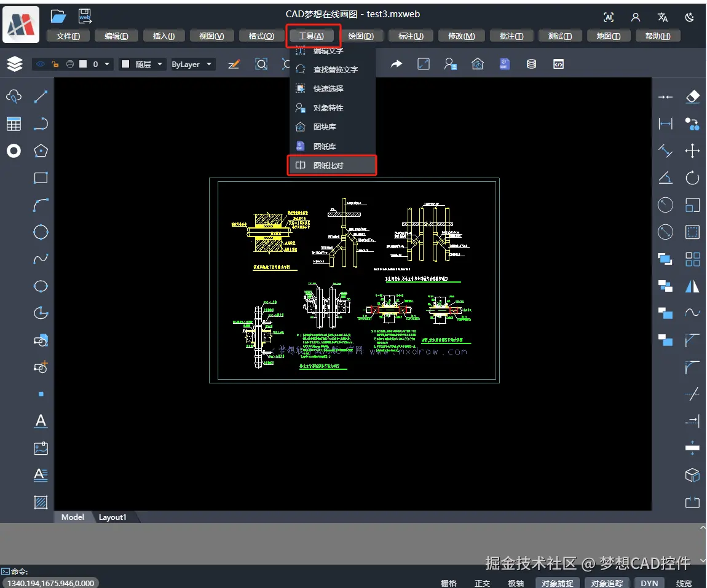Screen dimensions: 707x588
Task: Open the 编辑(E) menu
Action: (116, 36)
